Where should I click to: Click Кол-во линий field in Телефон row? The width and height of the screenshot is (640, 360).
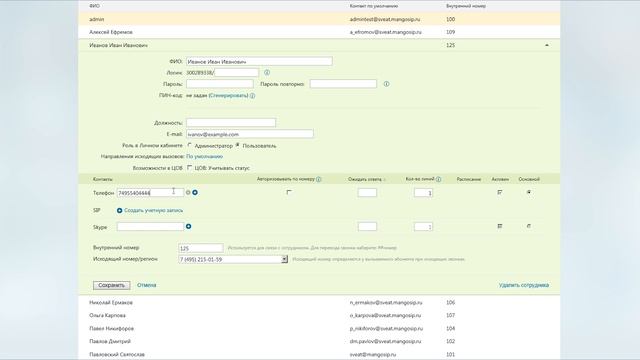click(423, 193)
